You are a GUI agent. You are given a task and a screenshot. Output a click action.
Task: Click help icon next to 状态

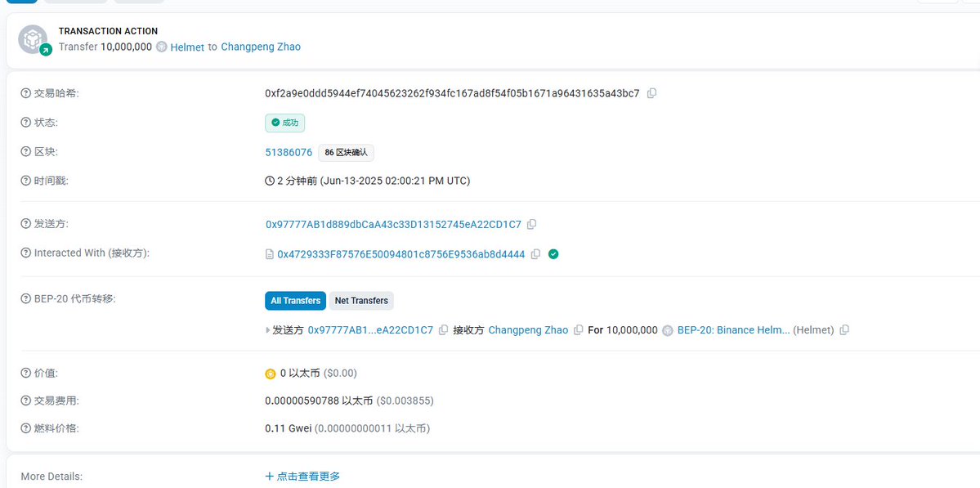[25, 123]
